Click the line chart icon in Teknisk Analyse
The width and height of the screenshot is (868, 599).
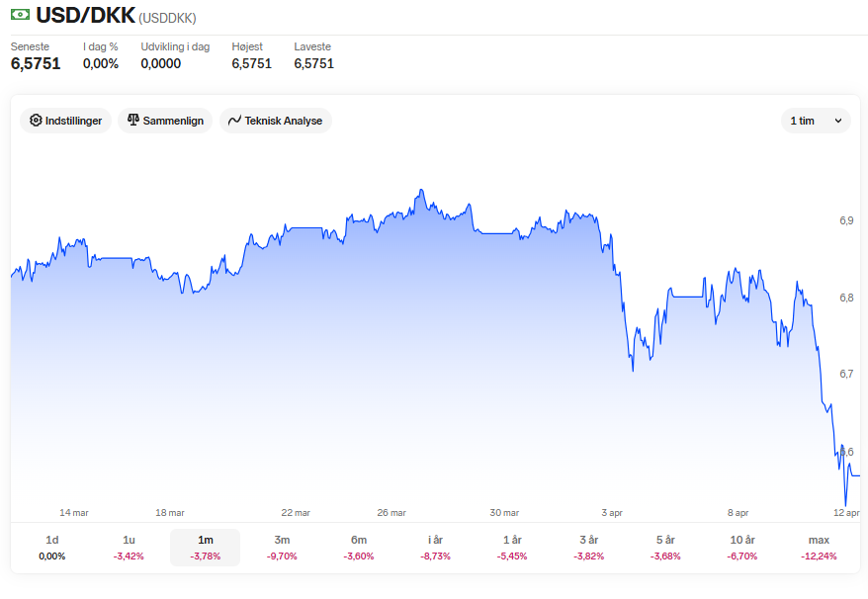point(234,121)
